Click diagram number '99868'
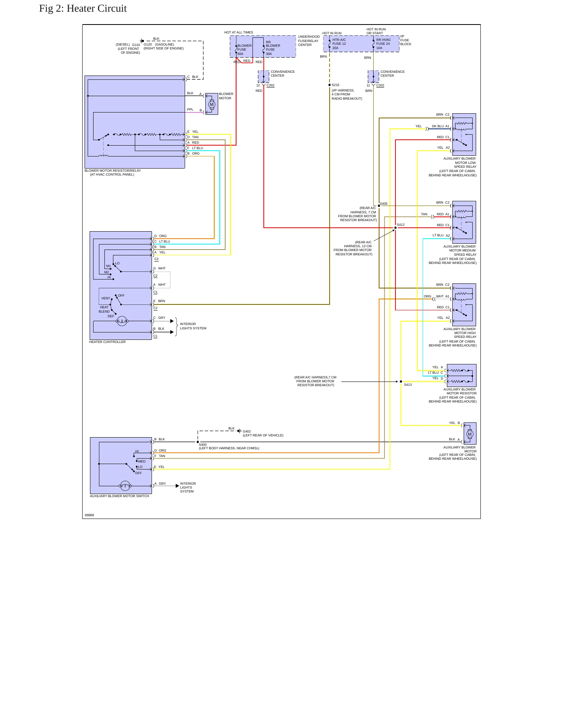This screenshot has height=728, width=563. tap(89, 515)
